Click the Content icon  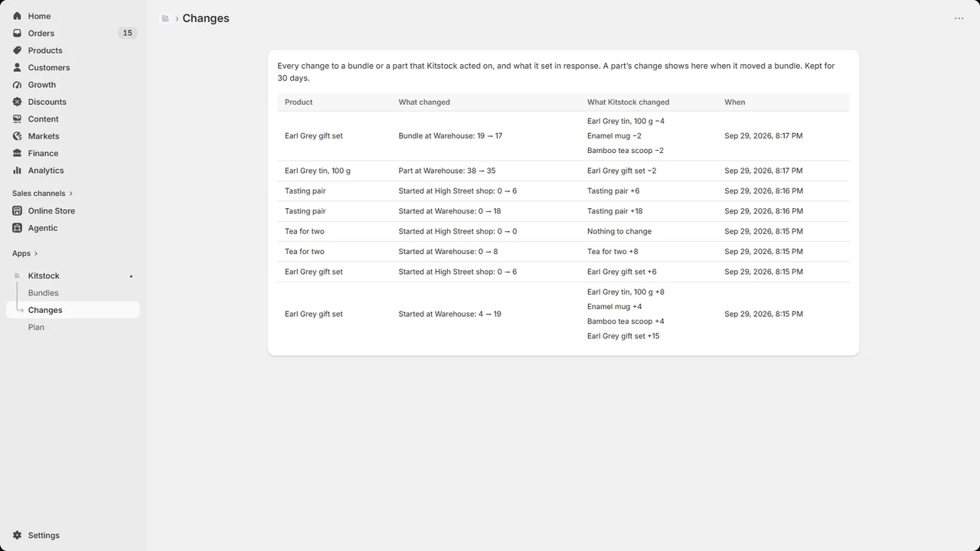(17, 119)
